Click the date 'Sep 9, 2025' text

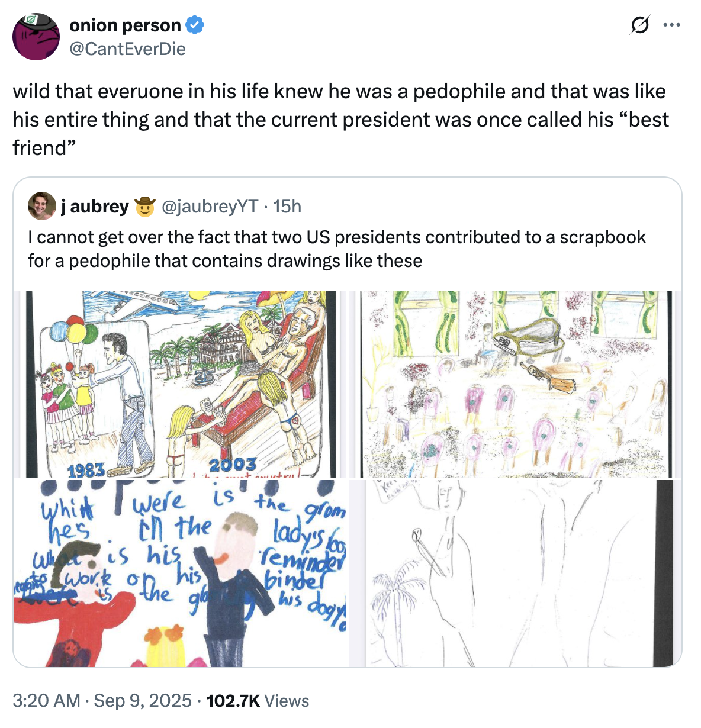143,701
